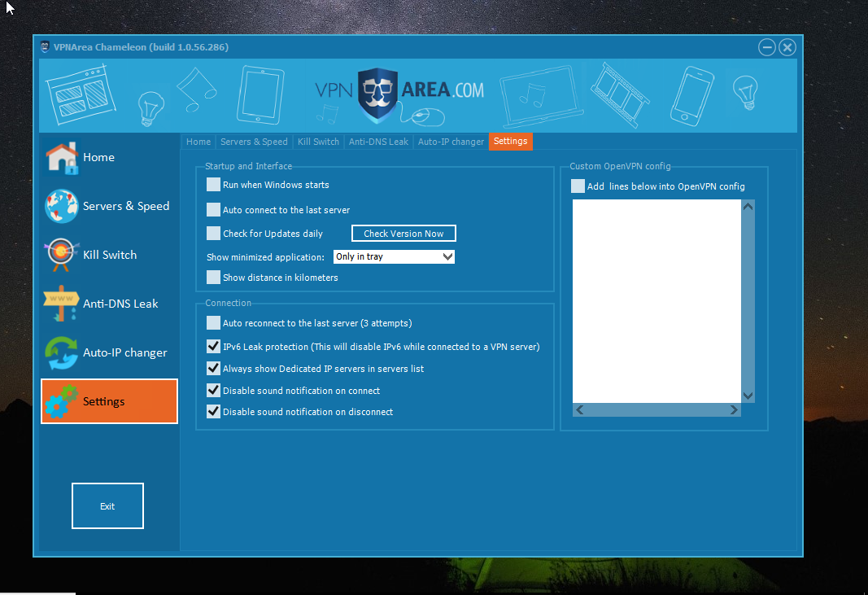The height and width of the screenshot is (595, 868).
Task: Minimize the VPNArea Chameleon window
Action: (766, 47)
